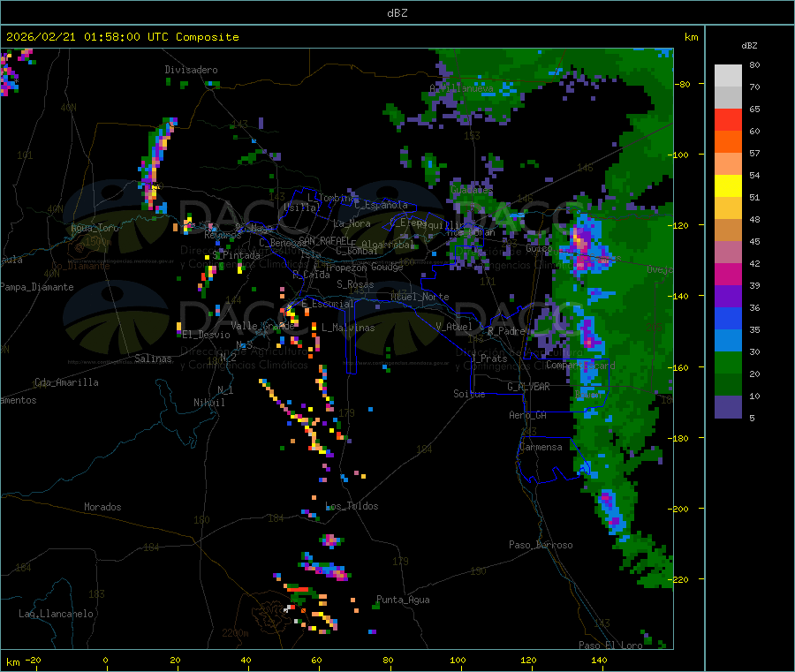The height and width of the screenshot is (672, 795).
Task: Click the Paso_El_Loro label
Action: [x=611, y=646]
